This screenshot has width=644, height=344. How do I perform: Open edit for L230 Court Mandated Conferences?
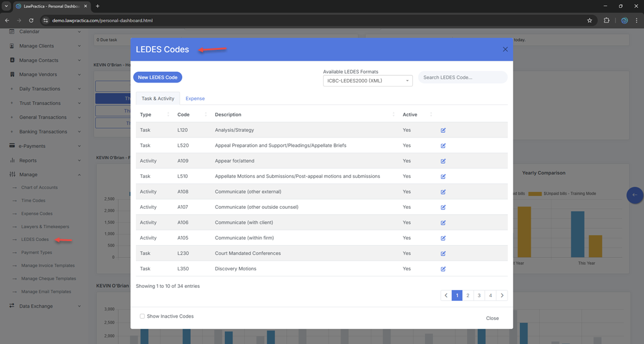443,253
